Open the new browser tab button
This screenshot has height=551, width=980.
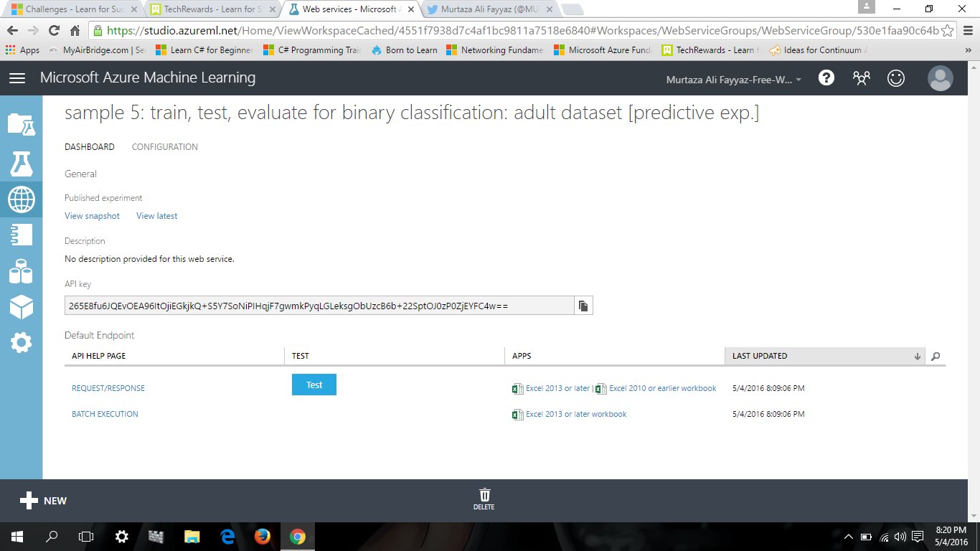pyautogui.click(x=572, y=10)
